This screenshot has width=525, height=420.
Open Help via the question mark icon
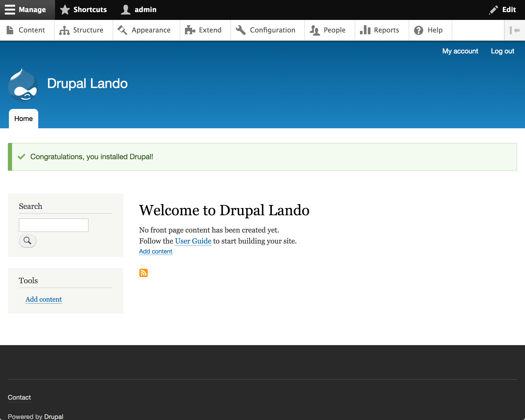point(418,30)
